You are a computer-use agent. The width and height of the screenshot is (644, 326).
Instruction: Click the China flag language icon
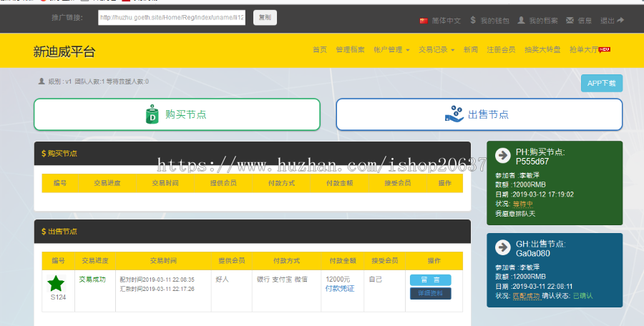click(x=424, y=21)
